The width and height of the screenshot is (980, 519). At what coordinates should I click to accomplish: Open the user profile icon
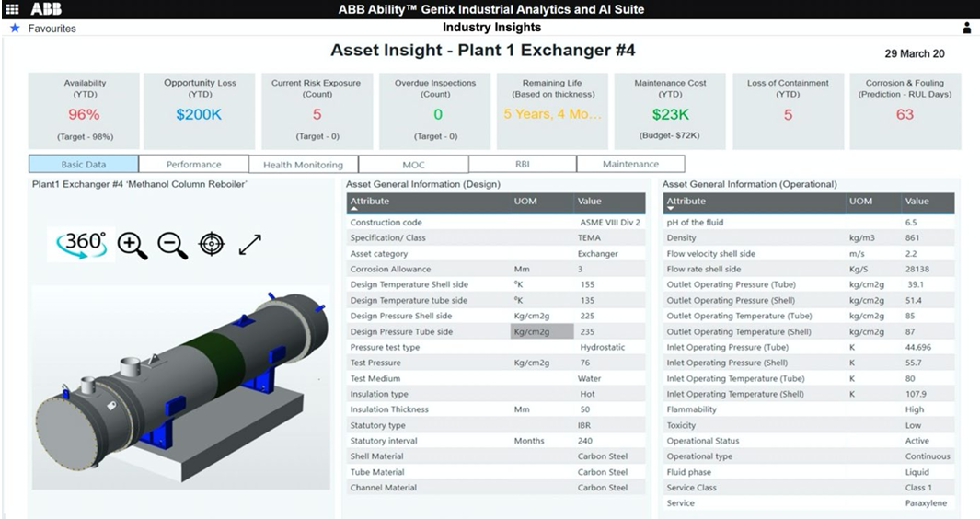point(967,29)
